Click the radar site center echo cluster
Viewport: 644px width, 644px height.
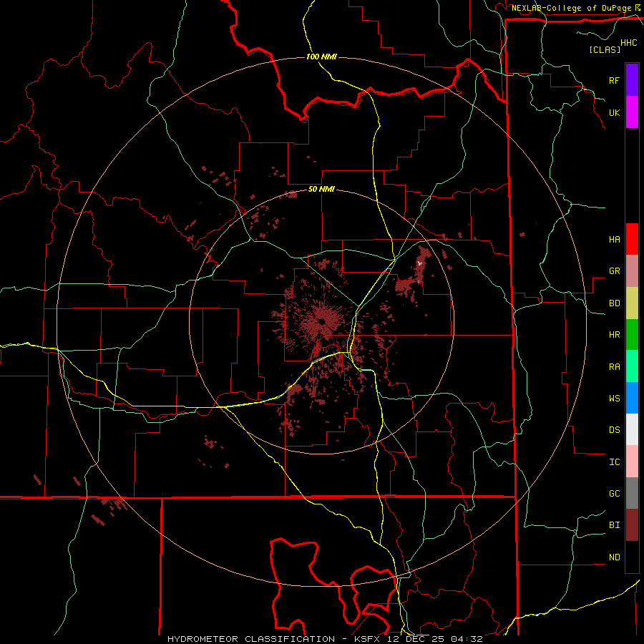pos(320,321)
